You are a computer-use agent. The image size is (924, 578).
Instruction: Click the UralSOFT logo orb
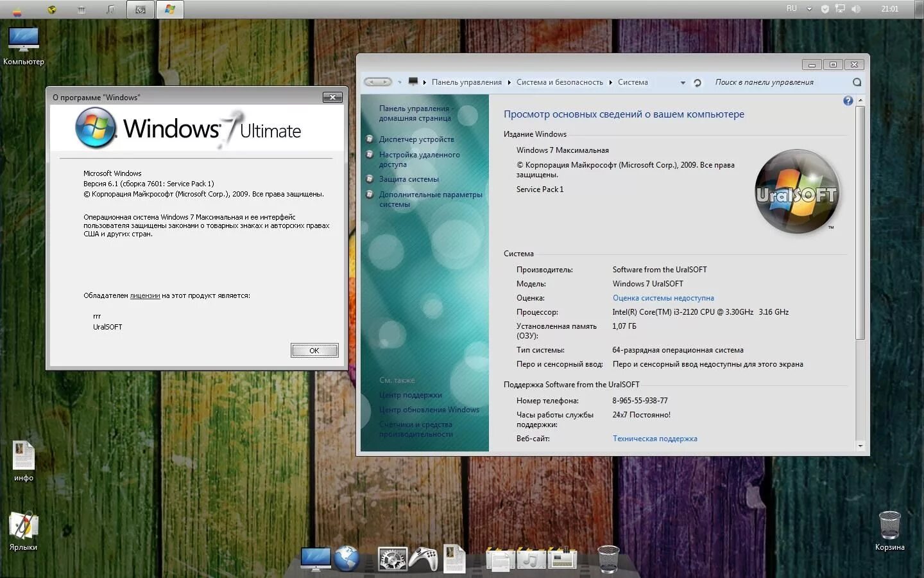tap(797, 191)
